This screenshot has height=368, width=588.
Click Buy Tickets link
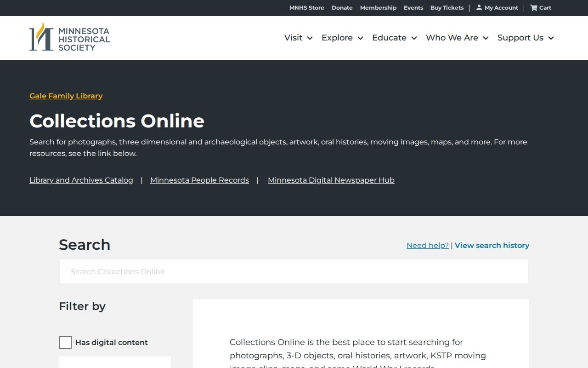[x=447, y=8]
